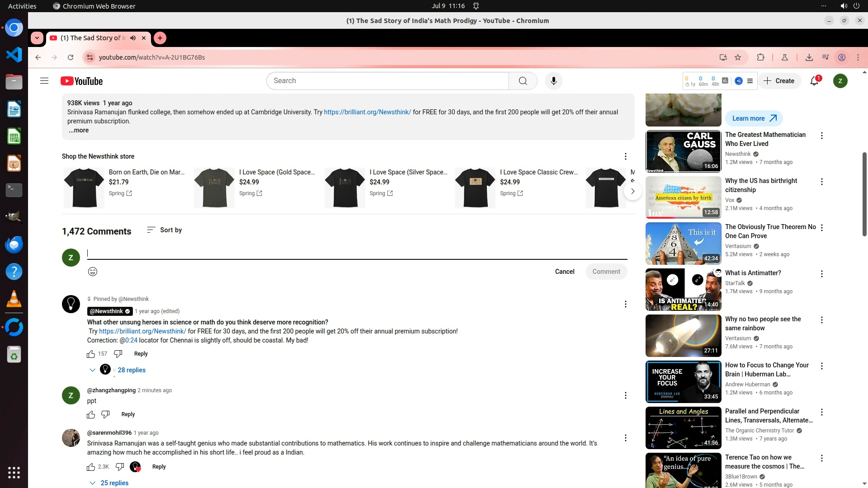The width and height of the screenshot is (868, 488).
Task: Cancel the comment being written
Action: pyautogui.click(x=564, y=272)
